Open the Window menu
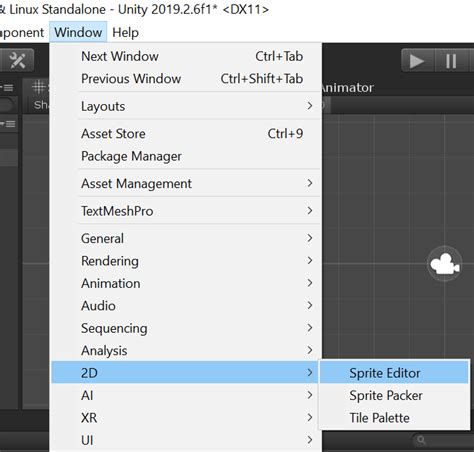 (x=78, y=32)
